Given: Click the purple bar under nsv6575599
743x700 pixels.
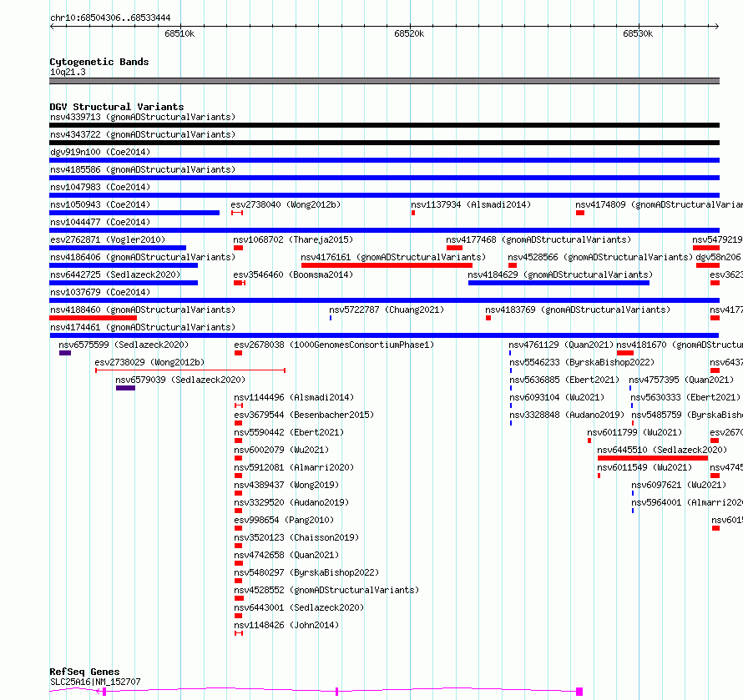Looking at the screenshot, I should [x=65, y=353].
